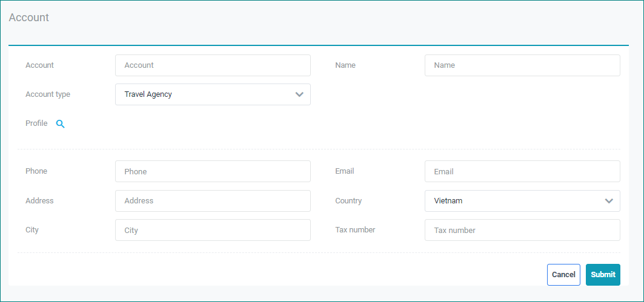Select the City input field
This screenshot has height=302, width=644.
213,230
